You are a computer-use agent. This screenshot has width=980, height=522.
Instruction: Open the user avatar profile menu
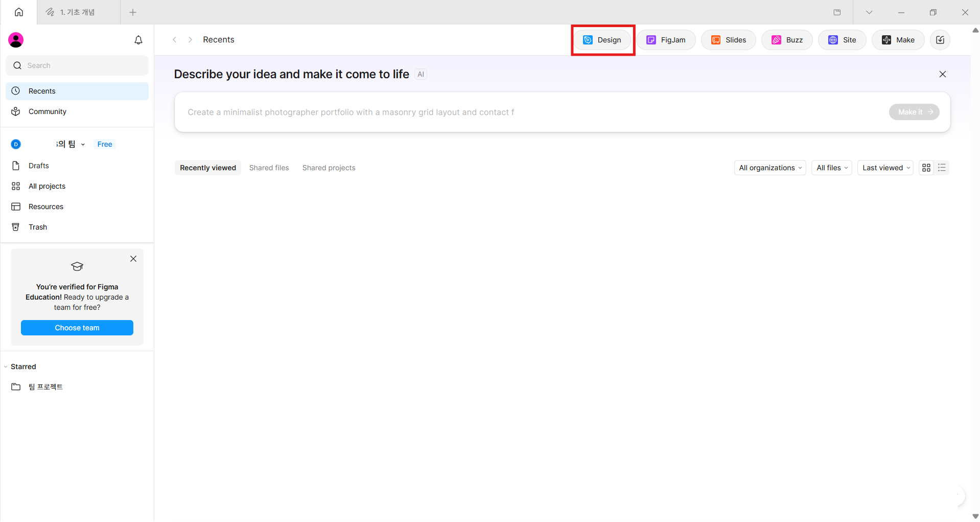[16, 40]
